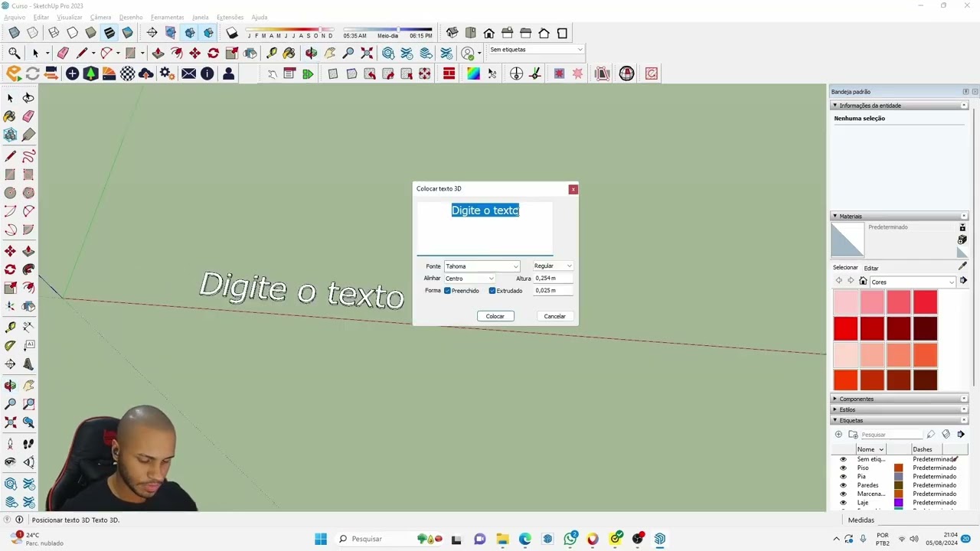Click the Cancelar button
This screenshot has height=551, width=980.
pos(554,316)
